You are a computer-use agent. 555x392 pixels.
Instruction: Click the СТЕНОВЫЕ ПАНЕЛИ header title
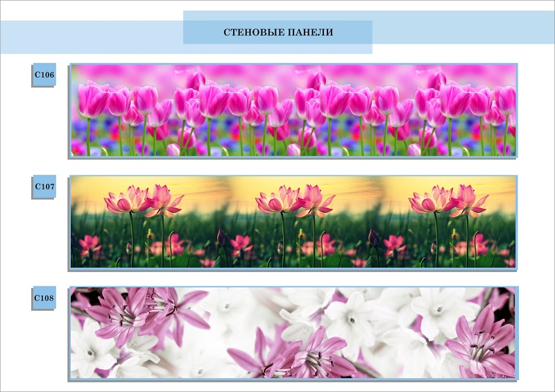point(277,33)
